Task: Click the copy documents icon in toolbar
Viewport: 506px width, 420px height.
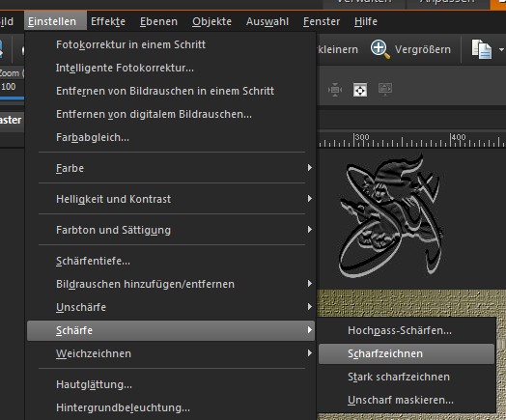Action: 482,49
